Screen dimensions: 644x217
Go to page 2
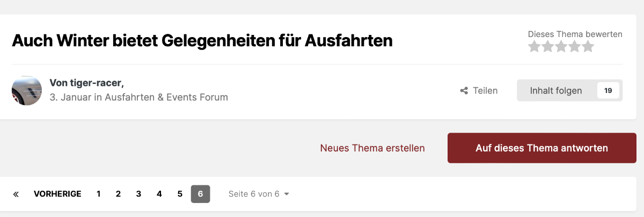tap(118, 194)
